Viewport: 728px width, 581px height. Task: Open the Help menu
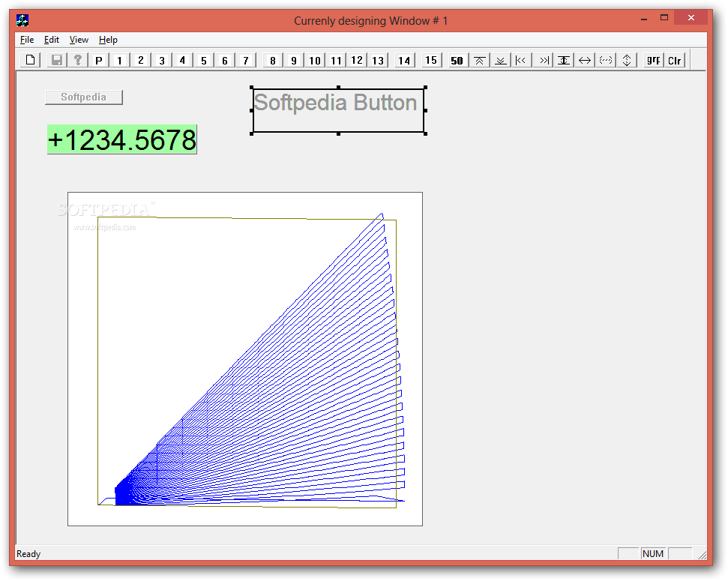(108, 40)
